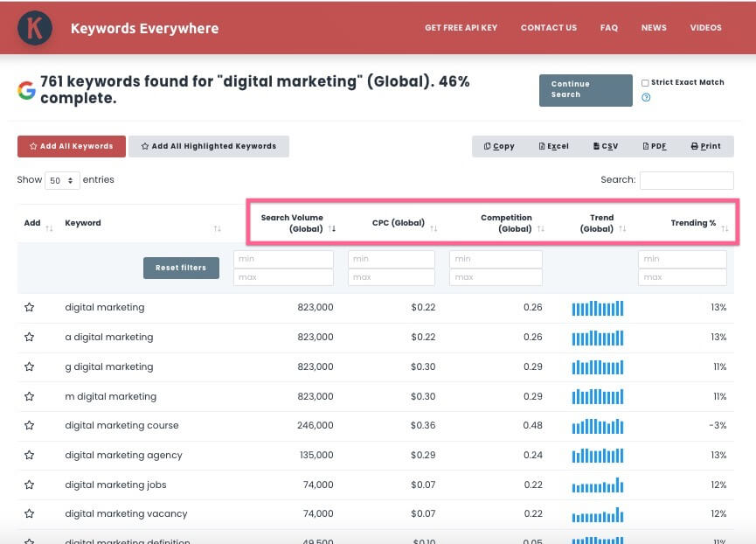This screenshot has height=544, width=756.
Task: Click CPC min filter field
Action: (392, 259)
